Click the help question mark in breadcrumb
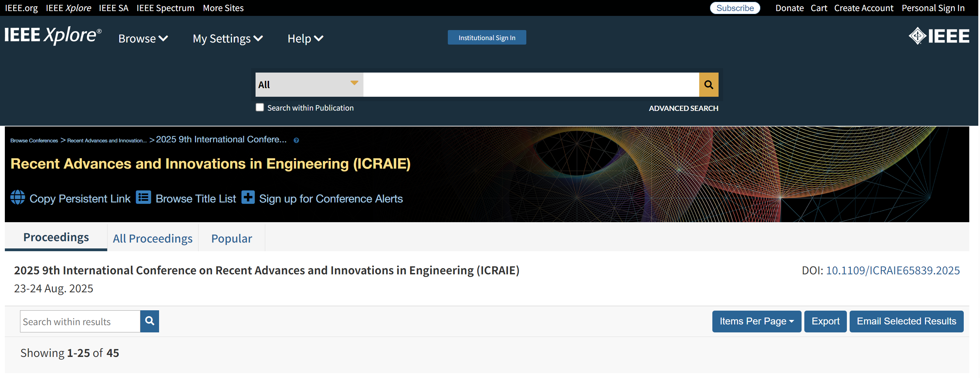 (x=296, y=140)
